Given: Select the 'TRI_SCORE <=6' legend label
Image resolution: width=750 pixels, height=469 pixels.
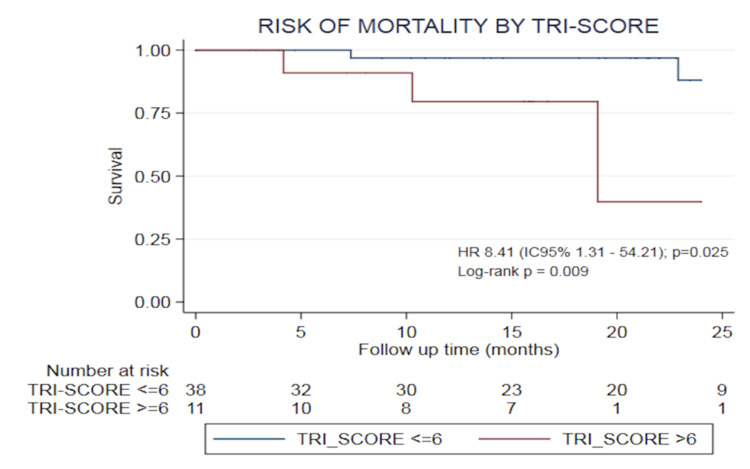Looking at the screenshot, I should pos(353,441).
